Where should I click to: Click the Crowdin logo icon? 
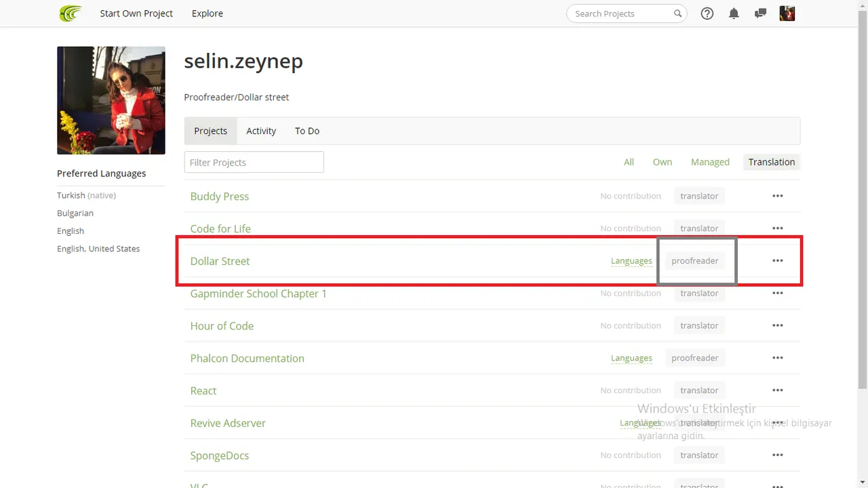[x=71, y=14]
